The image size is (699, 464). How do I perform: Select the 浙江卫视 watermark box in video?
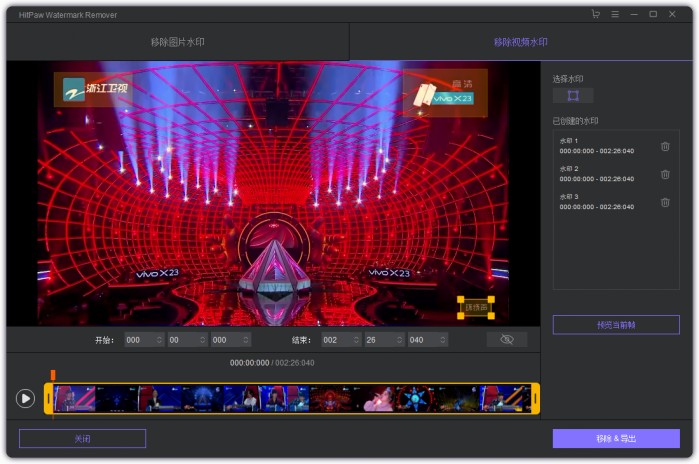92,90
